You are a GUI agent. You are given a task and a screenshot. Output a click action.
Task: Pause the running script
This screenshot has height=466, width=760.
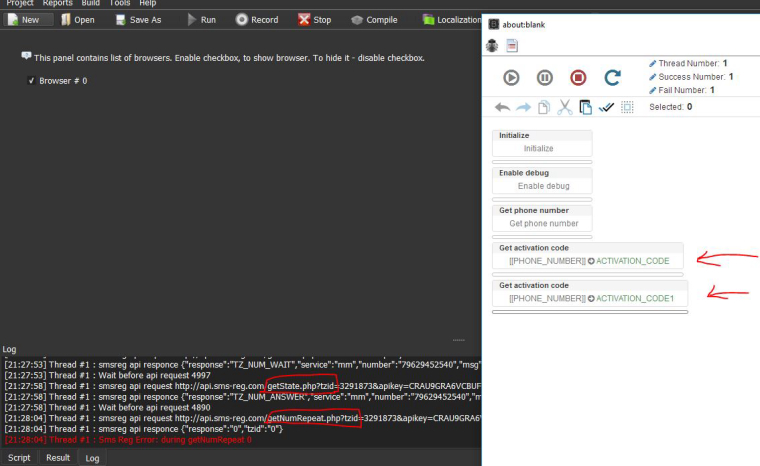pyautogui.click(x=545, y=77)
